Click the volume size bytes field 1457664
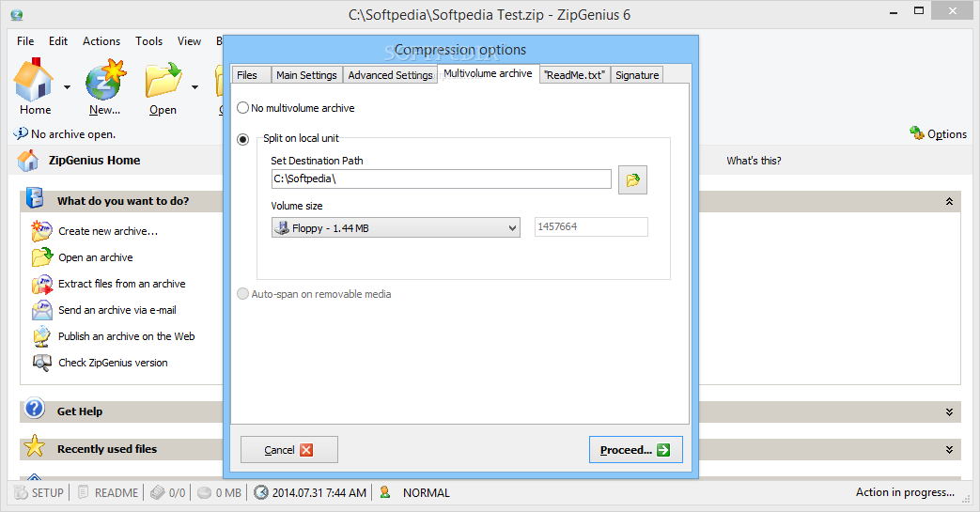Viewport: 980px width, 512px height. 591,227
